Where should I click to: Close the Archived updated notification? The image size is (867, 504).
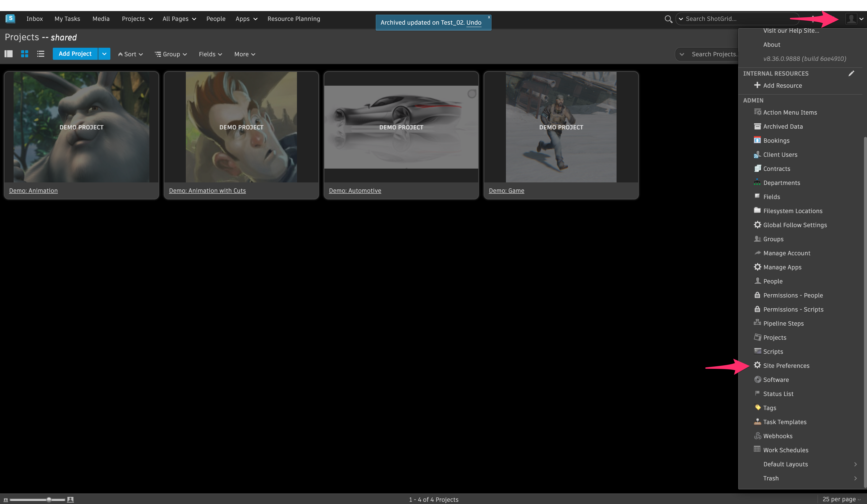489,17
